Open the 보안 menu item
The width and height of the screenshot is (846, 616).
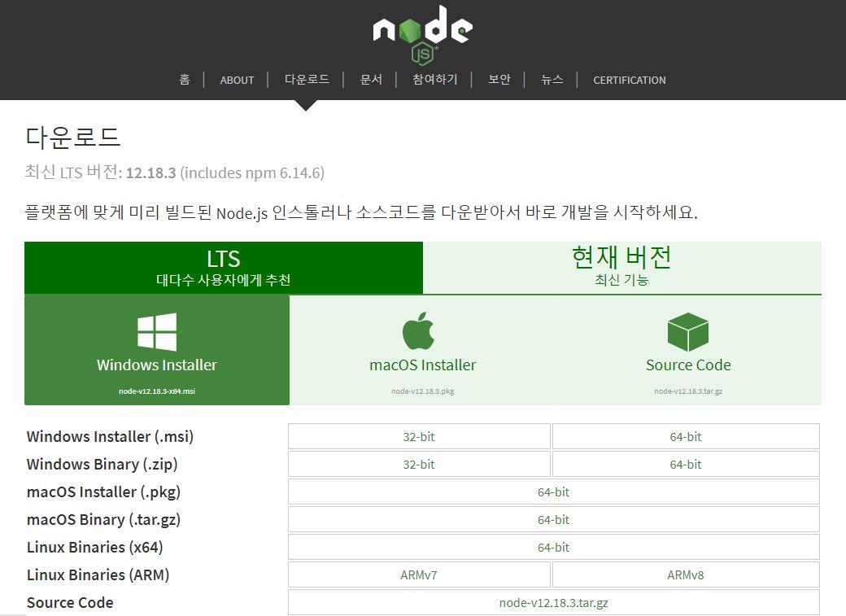499,80
